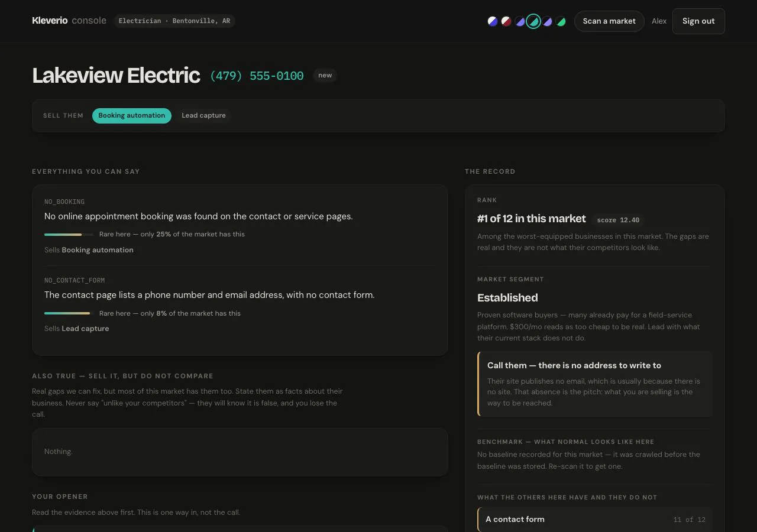This screenshot has height=532, width=757.
Task: Click the "EVERYTHING YOU CAN SAY" section header
Action: coord(86,171)
